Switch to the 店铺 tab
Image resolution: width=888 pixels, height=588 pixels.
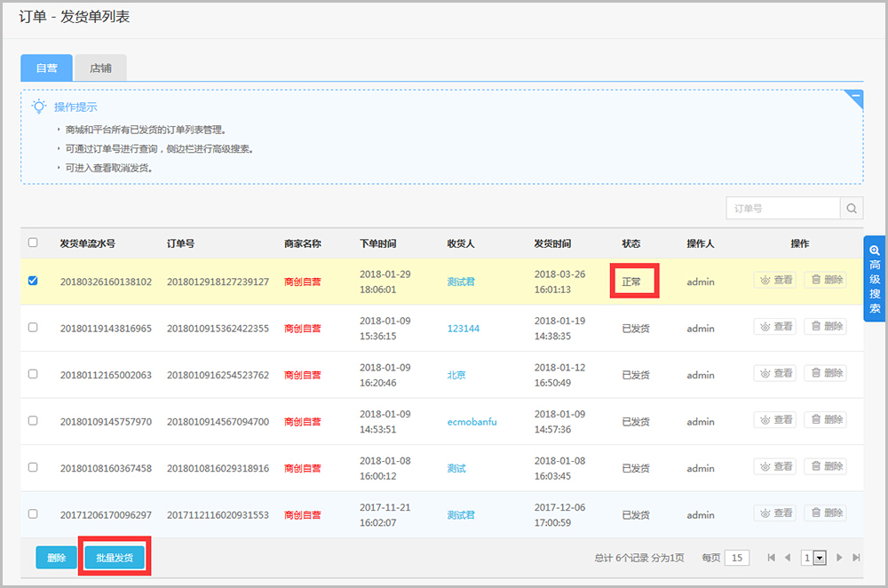101,68
